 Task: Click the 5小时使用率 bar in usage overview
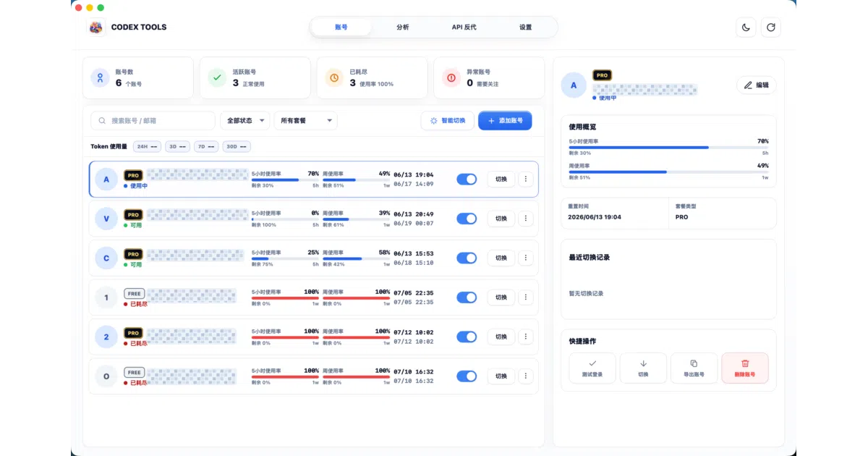pos(669,148)
